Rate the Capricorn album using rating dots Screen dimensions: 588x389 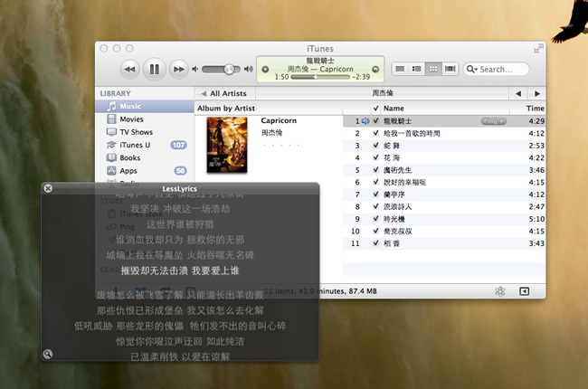(x=280, y=145)
